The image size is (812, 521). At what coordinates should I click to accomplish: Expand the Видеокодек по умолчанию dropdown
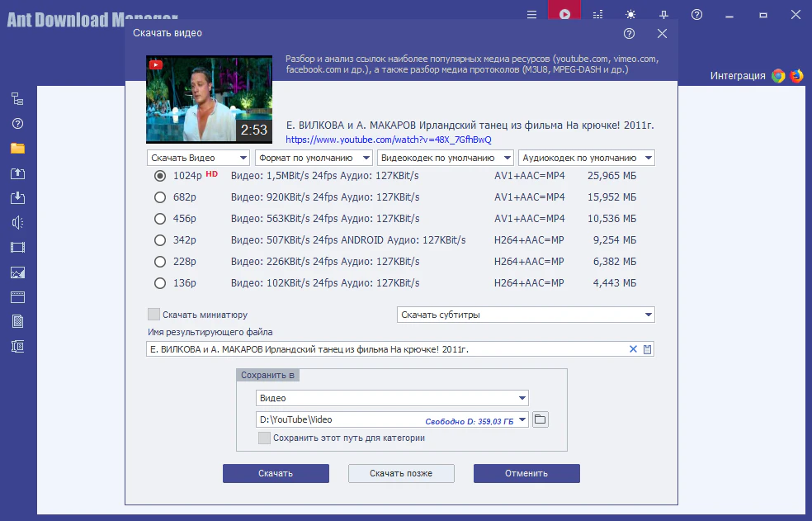coord(445,158)
